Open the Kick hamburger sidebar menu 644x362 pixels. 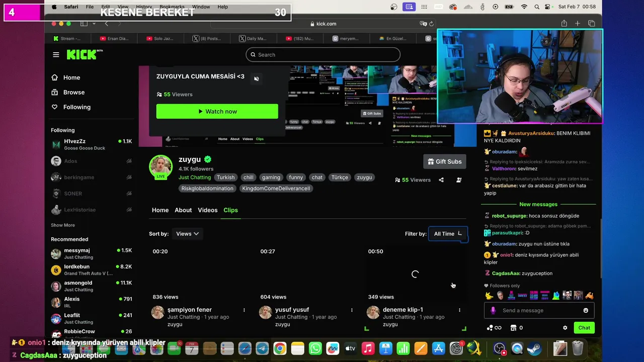56,54
